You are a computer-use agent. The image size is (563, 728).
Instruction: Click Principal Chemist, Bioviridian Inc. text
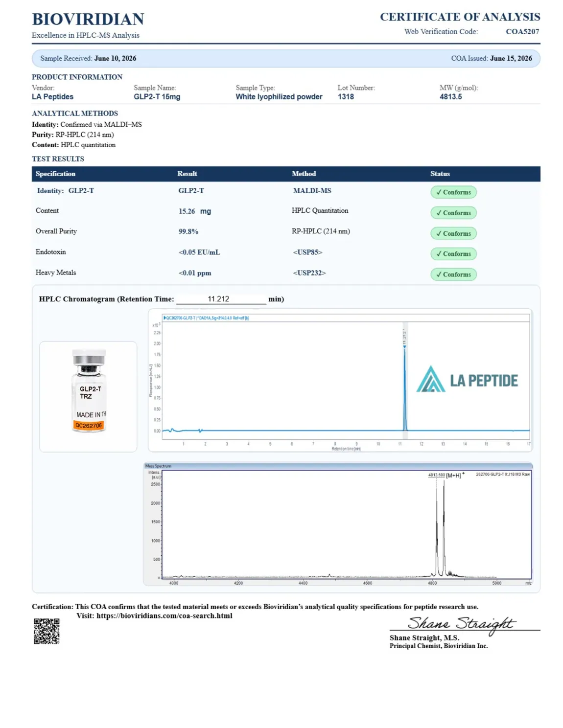[439, 646]
